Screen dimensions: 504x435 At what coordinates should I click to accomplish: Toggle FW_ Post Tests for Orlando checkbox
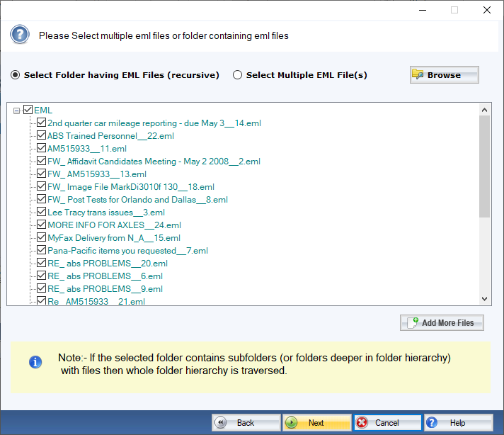coord(41,199)
